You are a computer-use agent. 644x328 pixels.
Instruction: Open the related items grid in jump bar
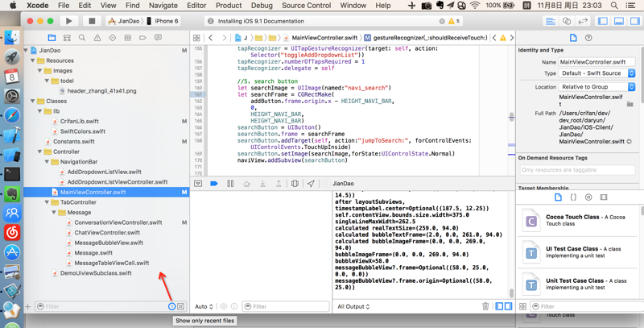[196, 38]
